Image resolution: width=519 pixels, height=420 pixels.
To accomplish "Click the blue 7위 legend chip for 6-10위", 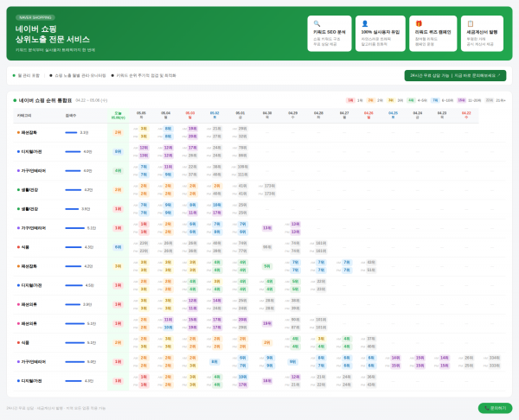I will [x=435, y=100].
